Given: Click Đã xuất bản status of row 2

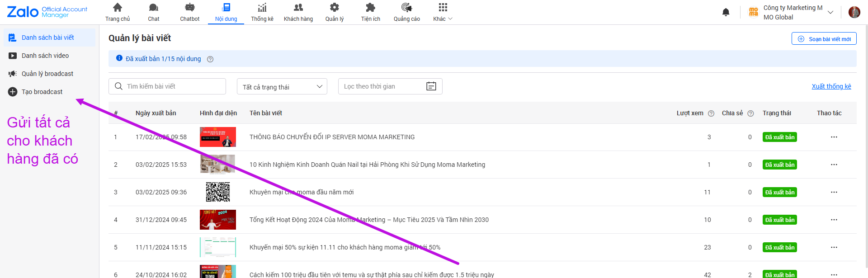Looking at the screenshot, I should [x=780, y=165].
